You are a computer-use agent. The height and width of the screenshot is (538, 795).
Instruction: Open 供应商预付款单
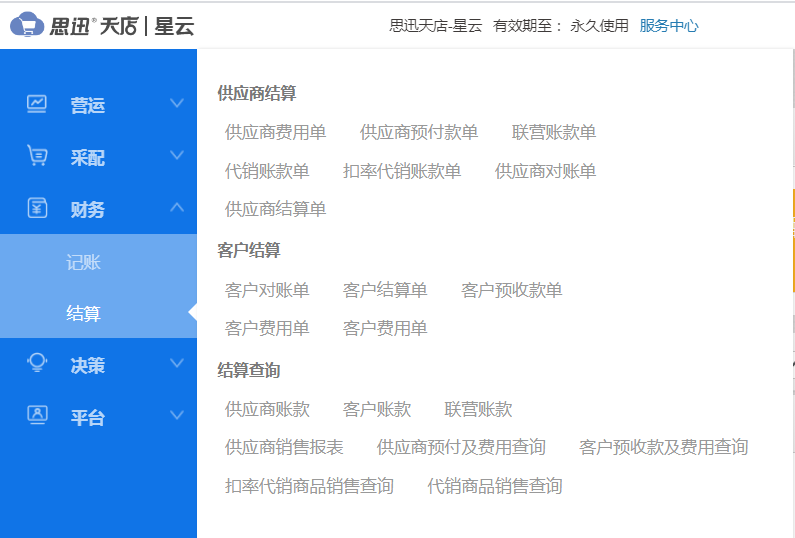(419, 132)
